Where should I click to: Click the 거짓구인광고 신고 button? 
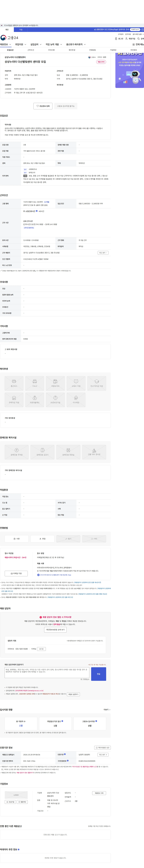tap(102, 748)
